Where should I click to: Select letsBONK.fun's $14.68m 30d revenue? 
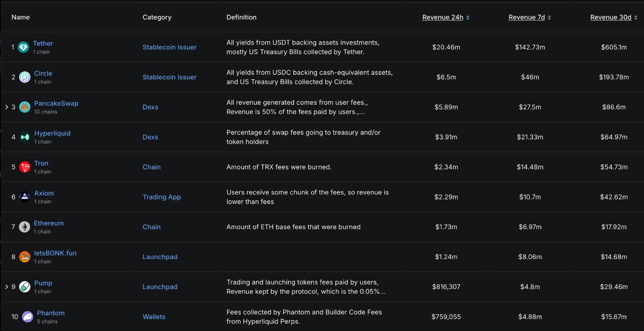(x=614, y=257)
